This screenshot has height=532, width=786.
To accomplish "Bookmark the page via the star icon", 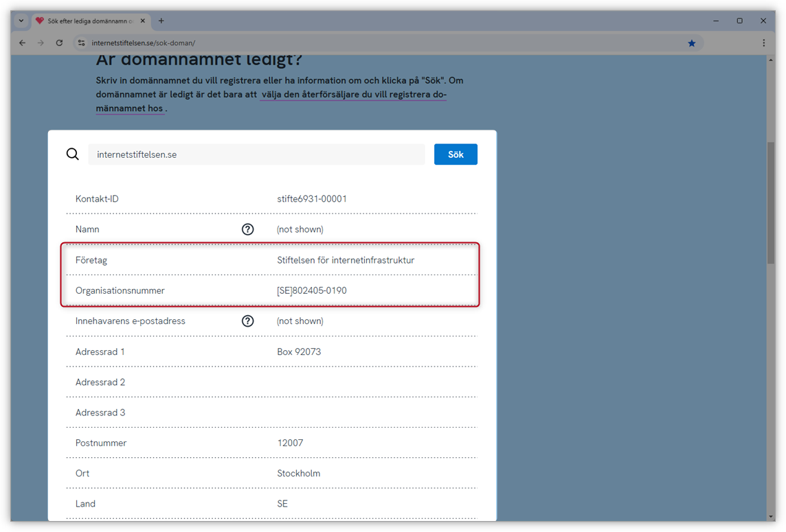I will [x=692, y=43].
